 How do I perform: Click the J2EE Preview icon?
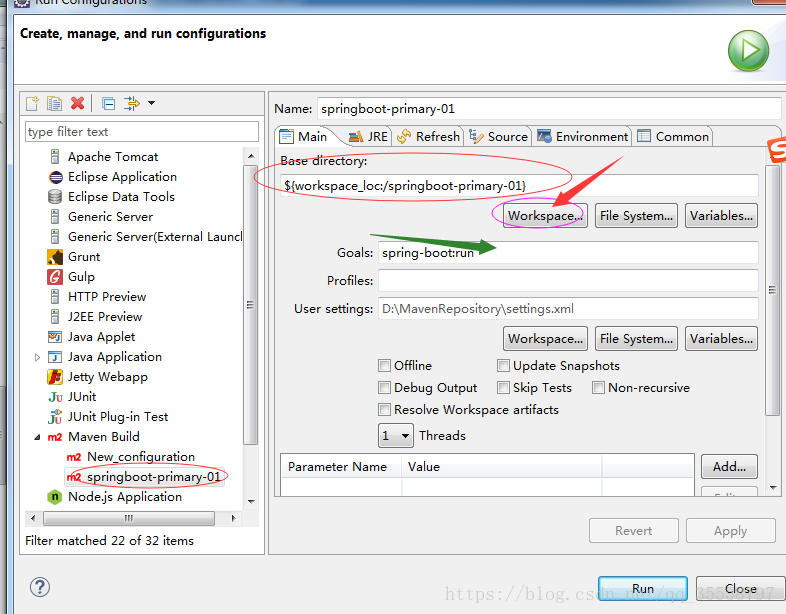click(x=55, y=317)
